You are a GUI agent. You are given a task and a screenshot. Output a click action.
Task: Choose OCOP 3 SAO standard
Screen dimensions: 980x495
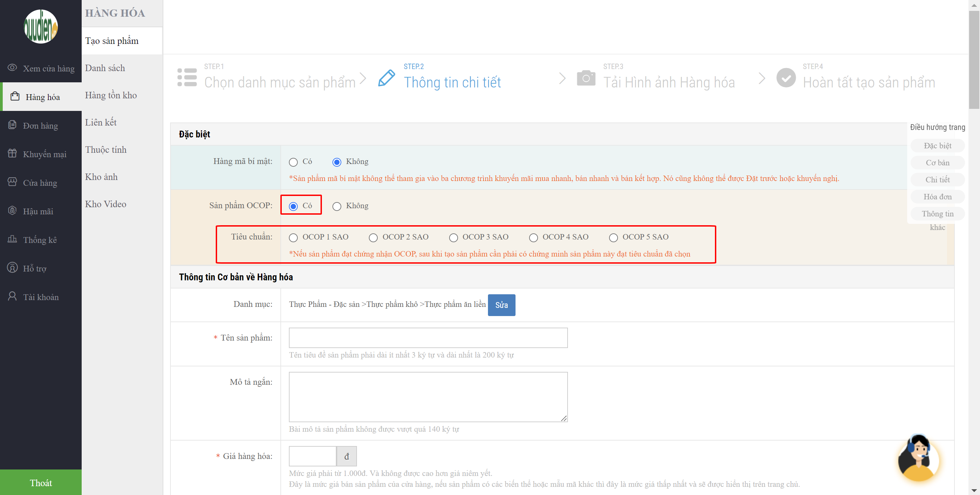[x=453, y=237]
